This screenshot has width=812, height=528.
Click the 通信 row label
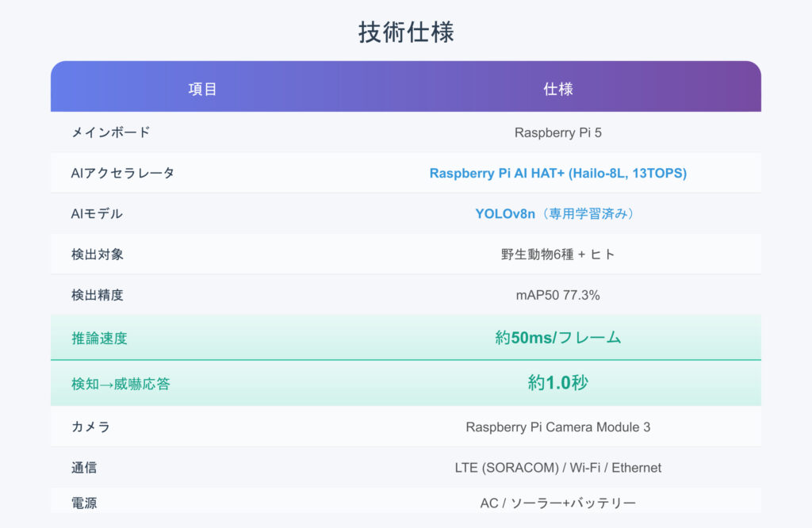click(84, 468)
